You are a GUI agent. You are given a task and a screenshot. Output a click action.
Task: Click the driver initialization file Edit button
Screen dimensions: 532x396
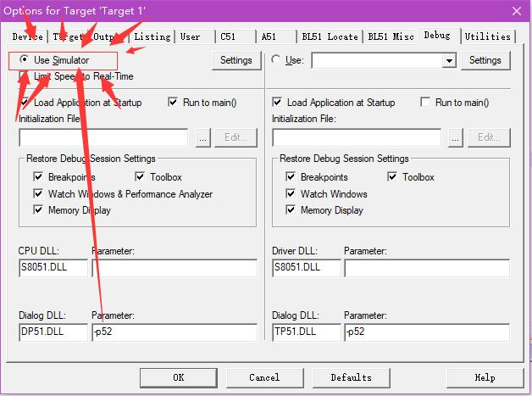(x=489, y=137)
